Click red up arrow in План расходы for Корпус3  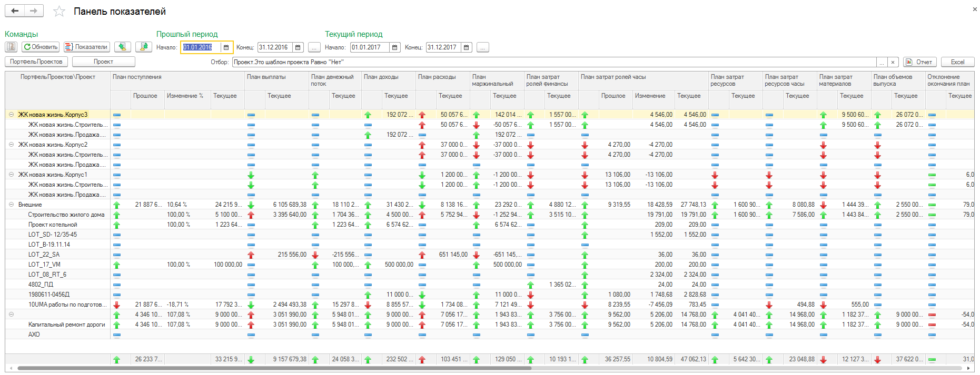(422, 115)
